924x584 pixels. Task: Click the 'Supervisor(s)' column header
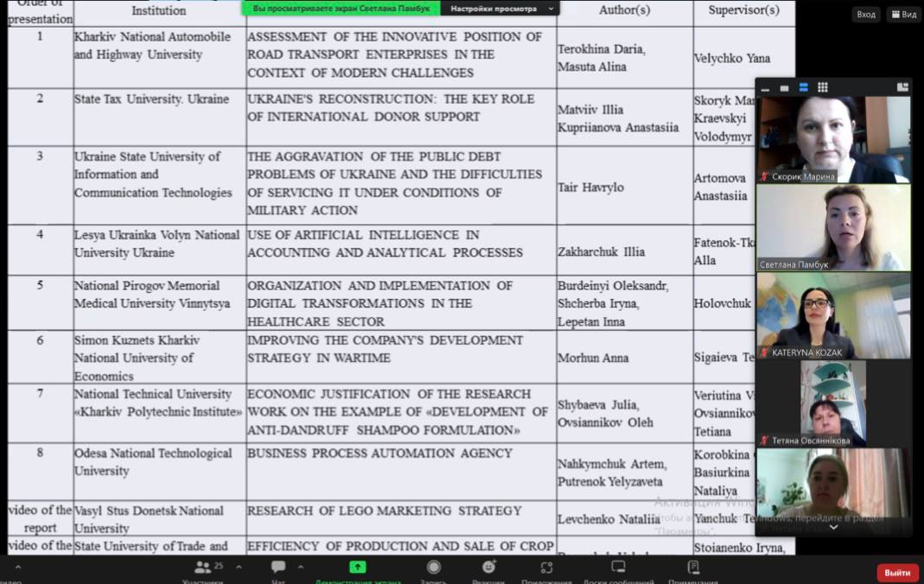point(743,10)
